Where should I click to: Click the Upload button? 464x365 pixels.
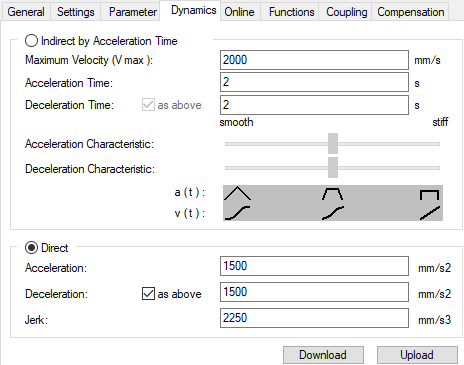(x=417, y=355)
